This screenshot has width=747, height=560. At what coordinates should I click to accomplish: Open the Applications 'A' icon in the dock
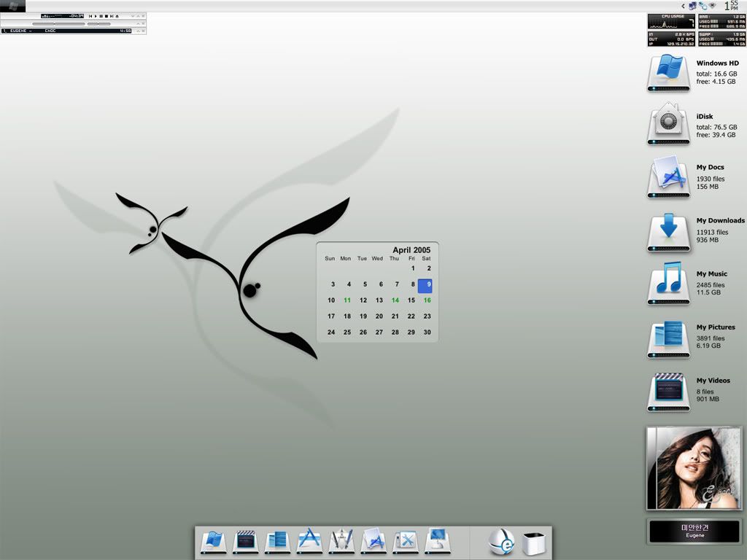[309, 540]
